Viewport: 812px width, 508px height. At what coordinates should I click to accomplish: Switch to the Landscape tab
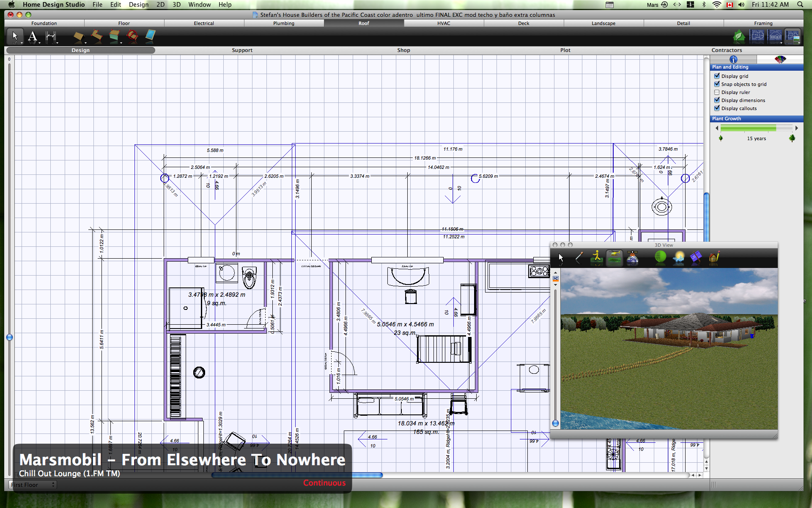(x=603, y=23)
